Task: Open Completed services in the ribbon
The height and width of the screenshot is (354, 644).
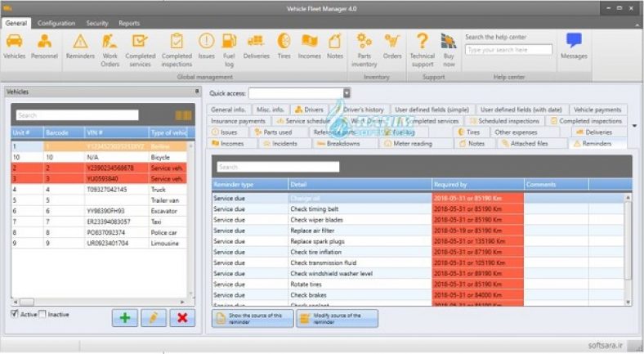Action: tap(140, 51)
